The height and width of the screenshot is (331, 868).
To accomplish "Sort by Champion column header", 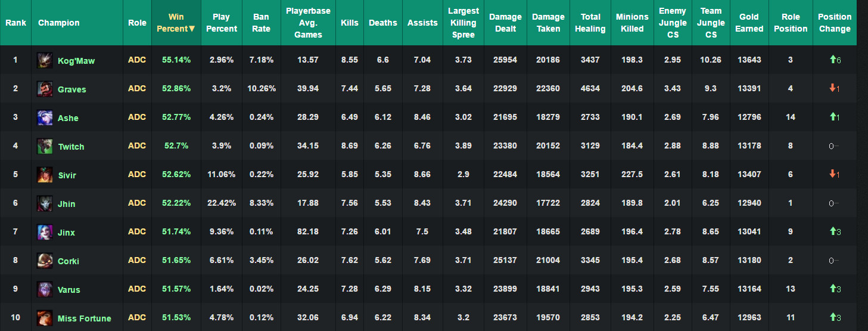I will [x=77, y=23].
